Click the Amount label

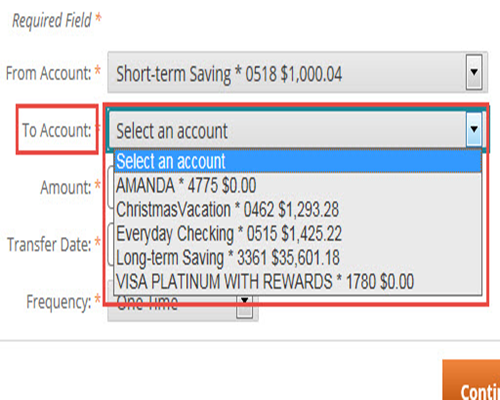[x=66, y=187]
